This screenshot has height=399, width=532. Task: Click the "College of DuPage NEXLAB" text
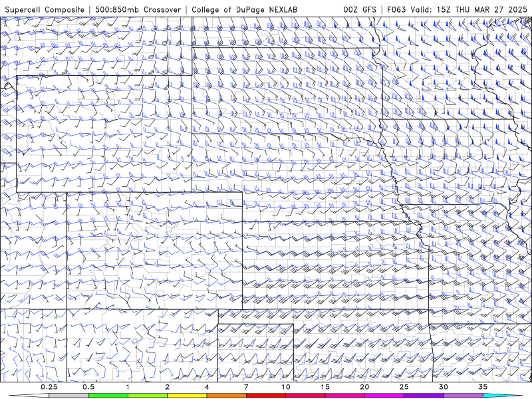coord(244,9)
